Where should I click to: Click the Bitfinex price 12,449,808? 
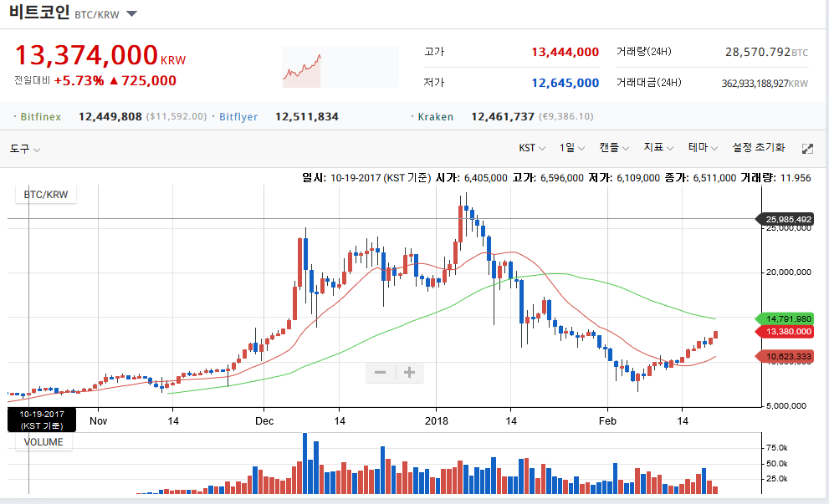pyautogui.click(x=110, y=117)
